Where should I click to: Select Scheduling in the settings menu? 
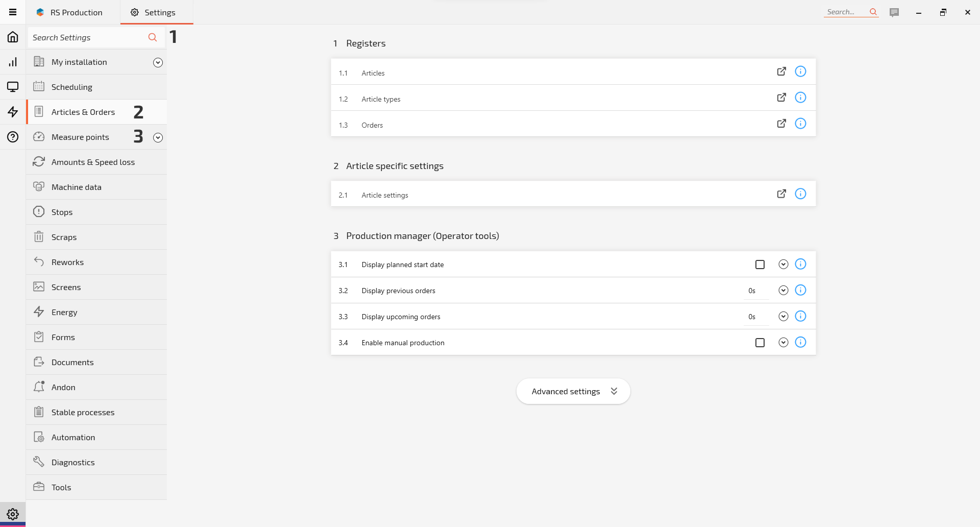tap(72, 87)
